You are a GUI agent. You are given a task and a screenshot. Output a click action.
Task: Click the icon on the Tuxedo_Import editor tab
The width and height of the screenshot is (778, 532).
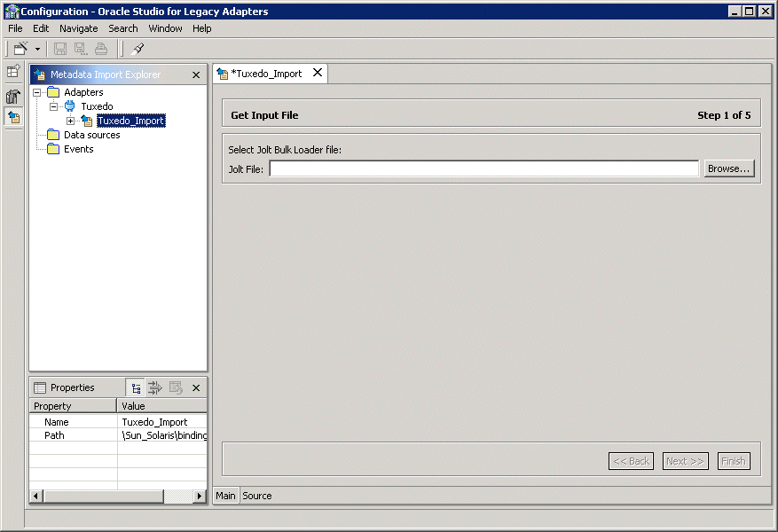tap(223, 74)
